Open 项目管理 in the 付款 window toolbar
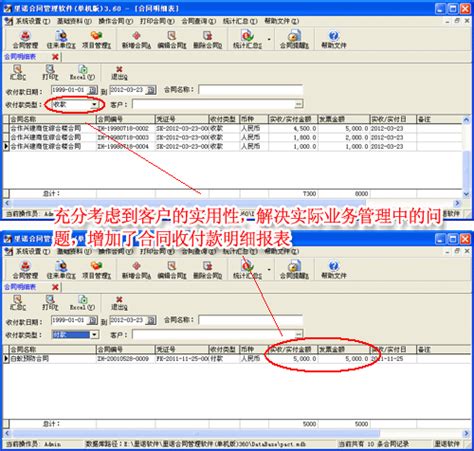The image size is (474, 451). pos(97,270)
